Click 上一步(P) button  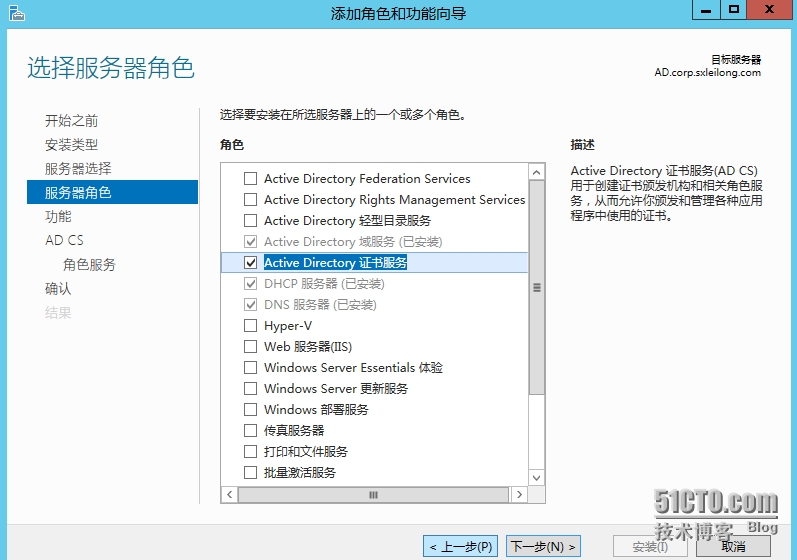coord(461,547)
